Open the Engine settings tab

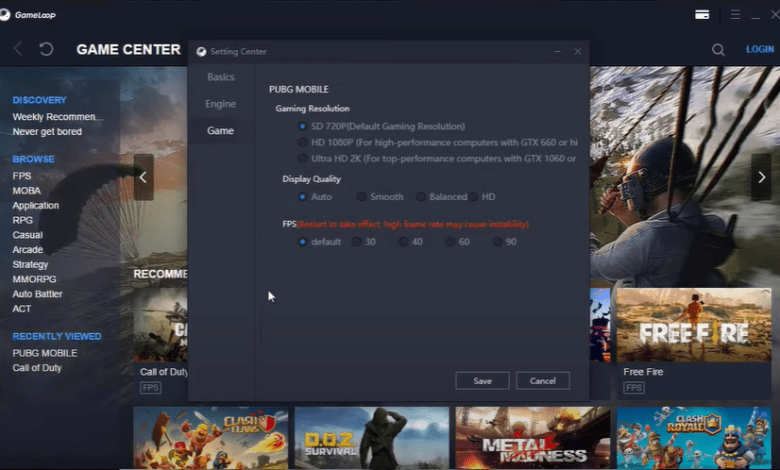click(x=220, y=104)
